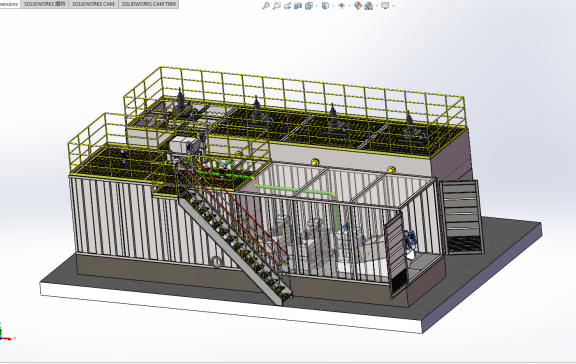576x364 pixels.
Task: Switch to the SOLIDWORKS CAM tab
Action: click(93, 4)
